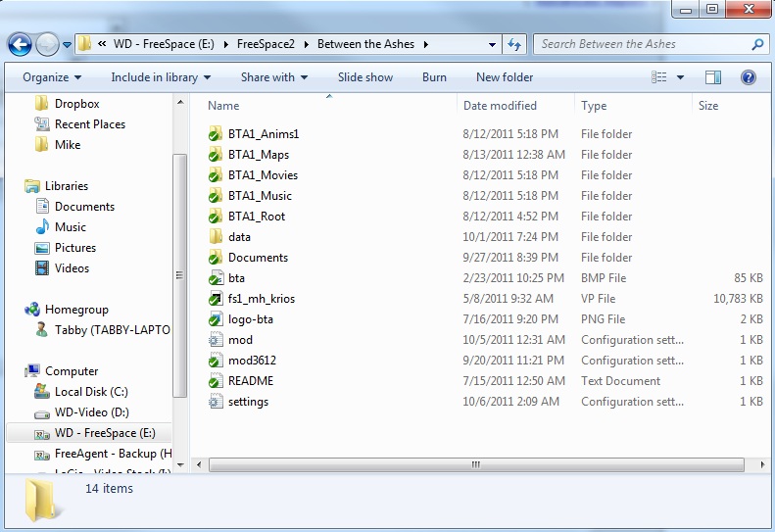Image resolution: width=775 pixels, height=532 pixels.
Task: Select Local Disk (C:) in the navigation pane
Action: point(91,392)
